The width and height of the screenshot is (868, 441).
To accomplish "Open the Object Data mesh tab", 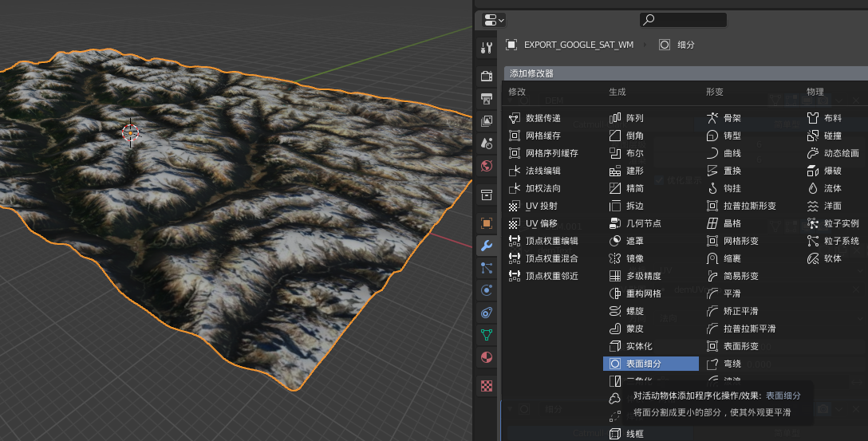I will (487, 335).
